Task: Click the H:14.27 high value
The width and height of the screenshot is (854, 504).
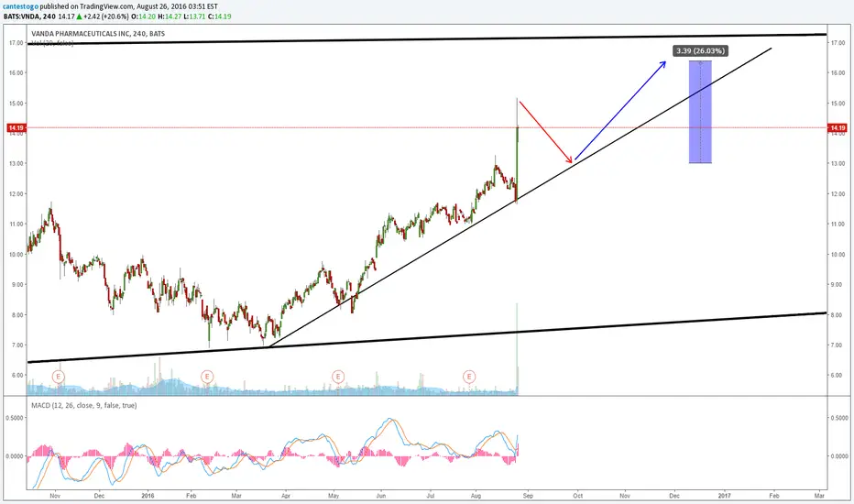Action: 170,16
